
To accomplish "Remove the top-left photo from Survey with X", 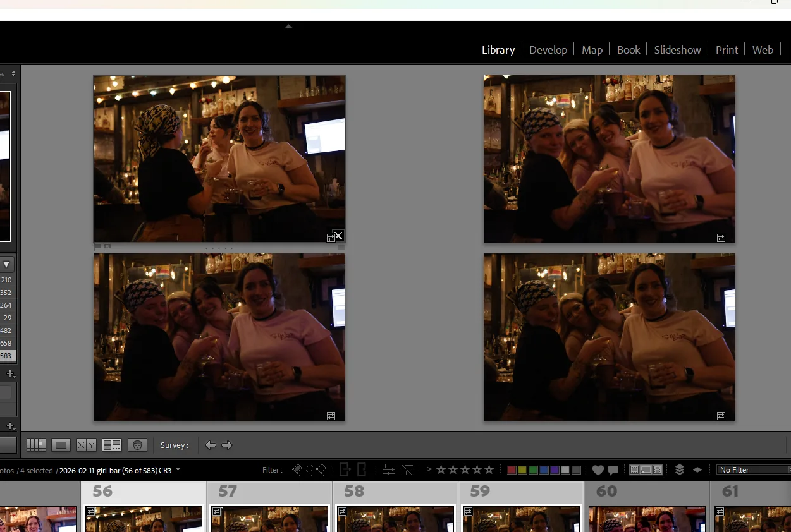I will (x=338, y=235).
